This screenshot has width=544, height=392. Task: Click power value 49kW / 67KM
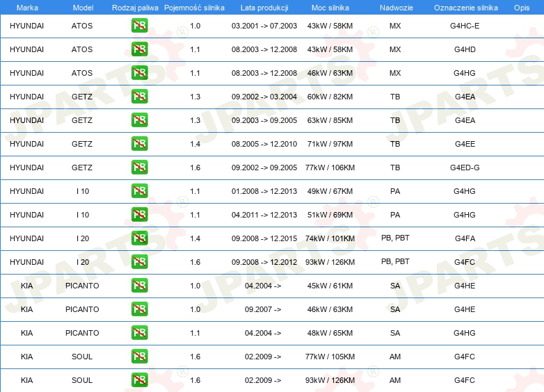pos(330,191)
